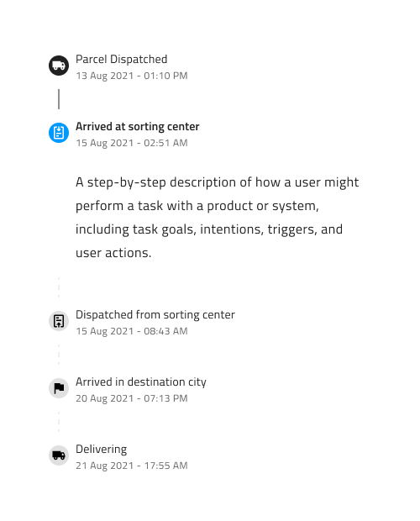
Task: Select the Arrived at sorting center title
Action: pos(137,127)
